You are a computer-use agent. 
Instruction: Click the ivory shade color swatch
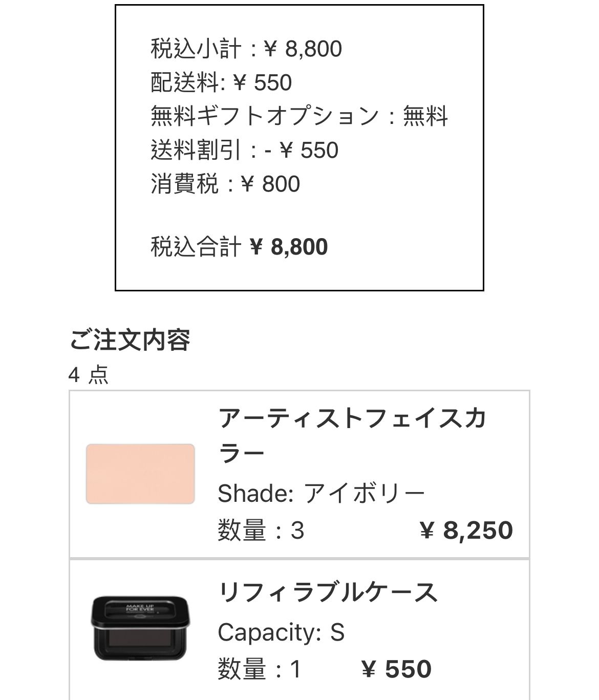pos(140,474)
